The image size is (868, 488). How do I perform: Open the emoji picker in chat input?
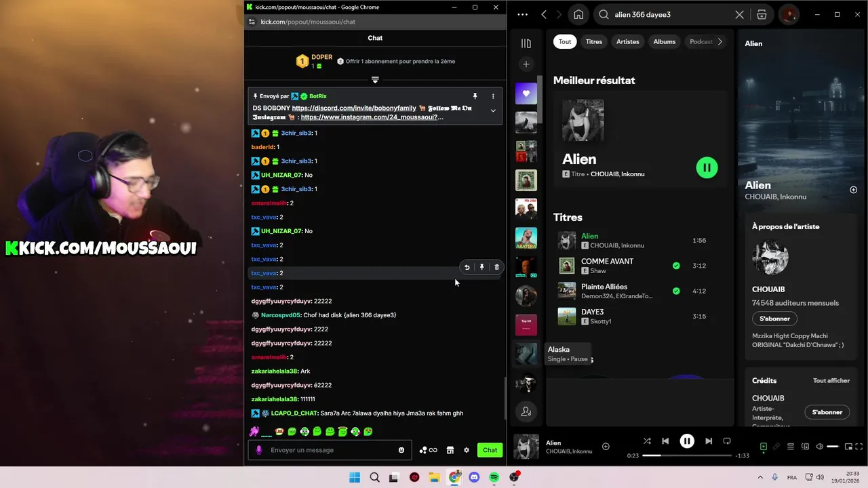[x=401, y=450]
